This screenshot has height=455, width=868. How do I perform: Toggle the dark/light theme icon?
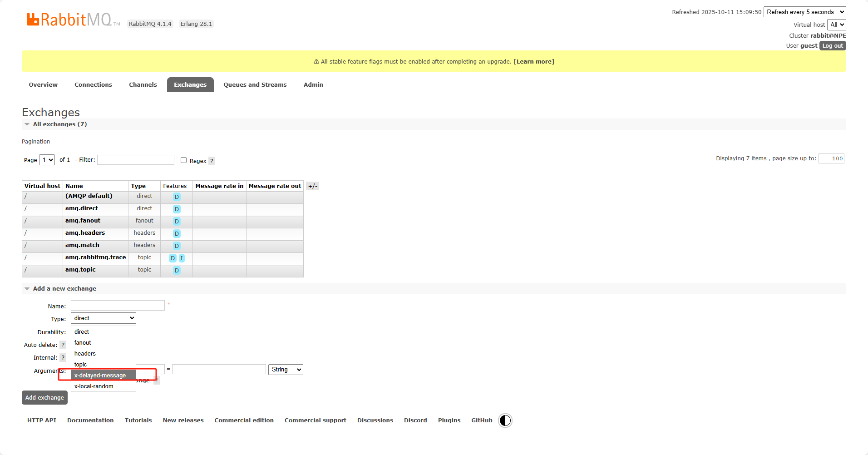[505, 420]
